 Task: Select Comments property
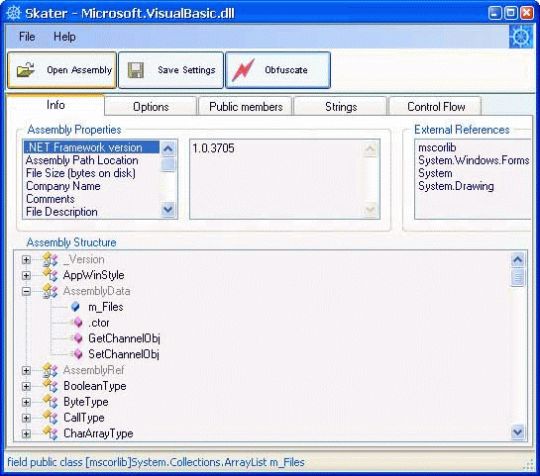click(x=50, y=199)
